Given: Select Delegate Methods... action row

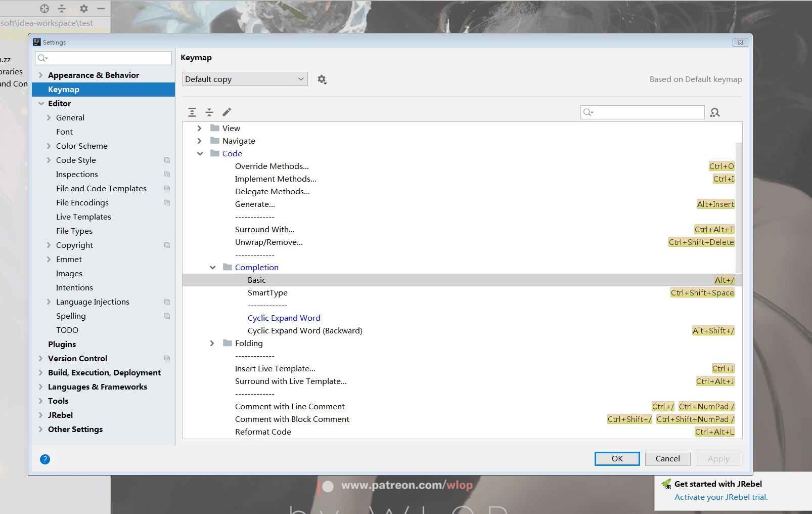Looking at the screenshot, I should pyautogui.click(x=462, y=191).
